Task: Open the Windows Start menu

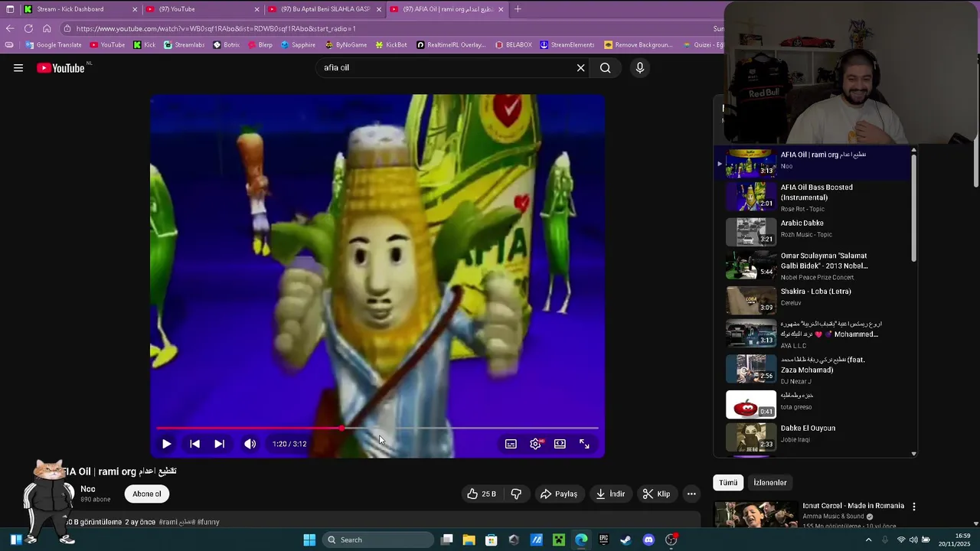Action: coord(309,540)
